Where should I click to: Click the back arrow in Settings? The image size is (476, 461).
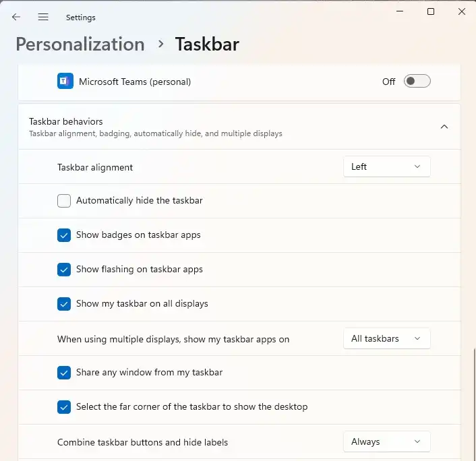[x=16, y=17]
